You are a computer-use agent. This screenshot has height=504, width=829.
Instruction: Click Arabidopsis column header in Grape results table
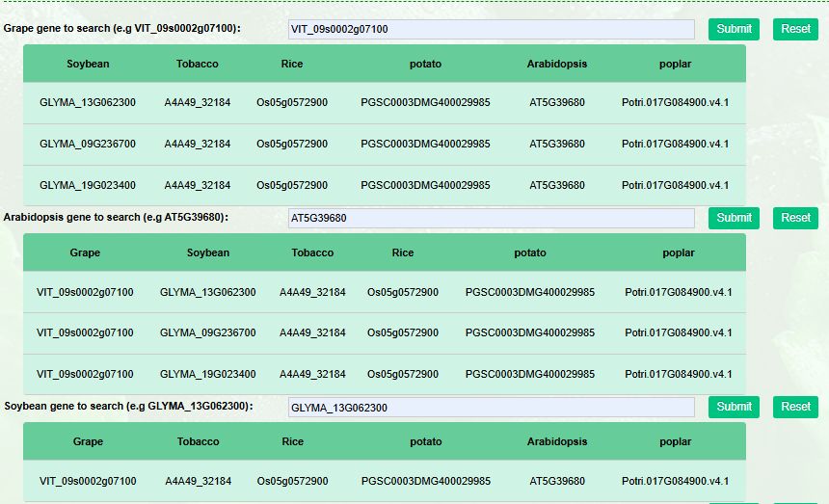556,65
